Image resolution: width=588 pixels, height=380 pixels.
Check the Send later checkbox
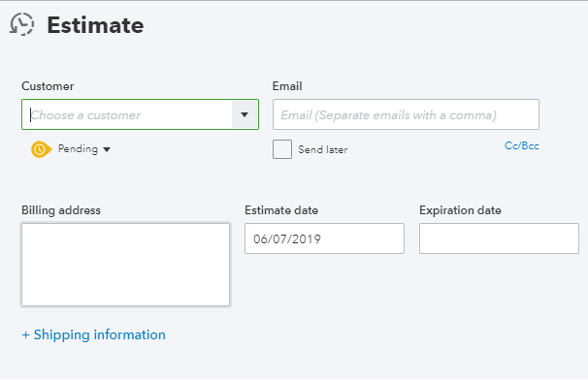coord(282,149)
